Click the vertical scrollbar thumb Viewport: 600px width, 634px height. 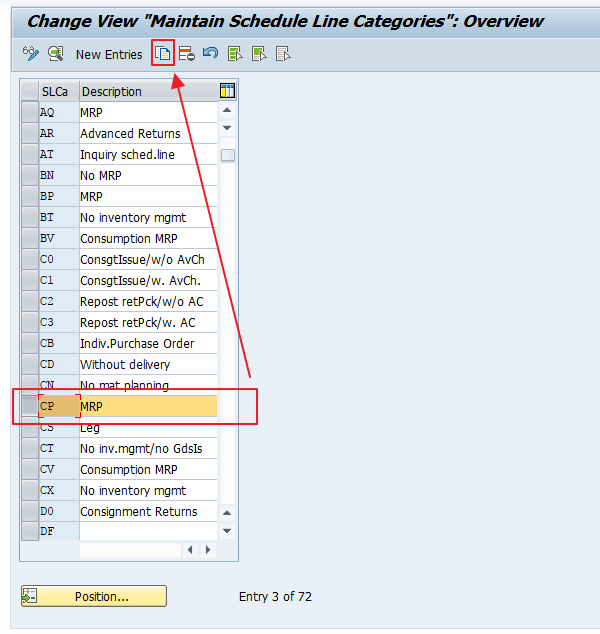pyautogui.click(x=228, y=155)
